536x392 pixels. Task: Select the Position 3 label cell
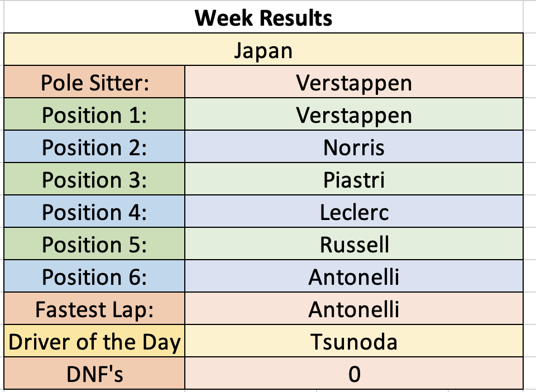point(94,179)
